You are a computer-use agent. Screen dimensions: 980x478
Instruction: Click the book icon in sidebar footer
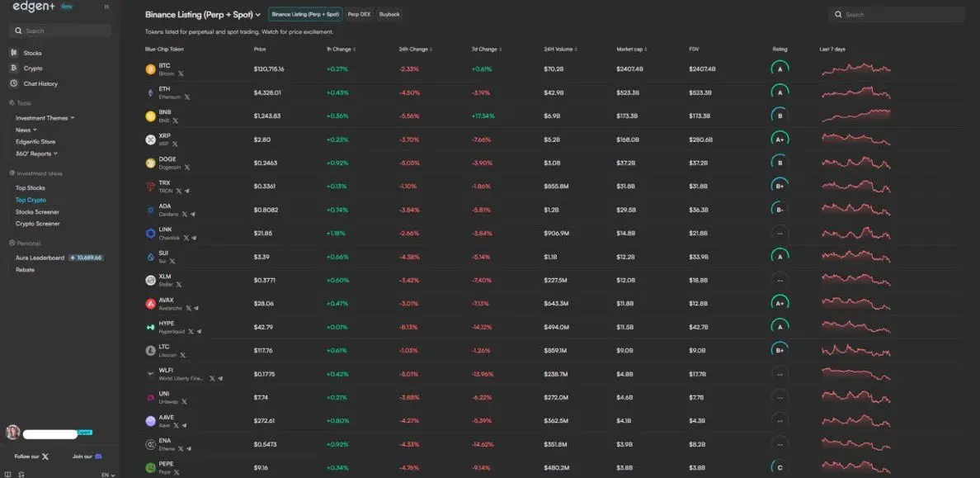tap(8, 474)
